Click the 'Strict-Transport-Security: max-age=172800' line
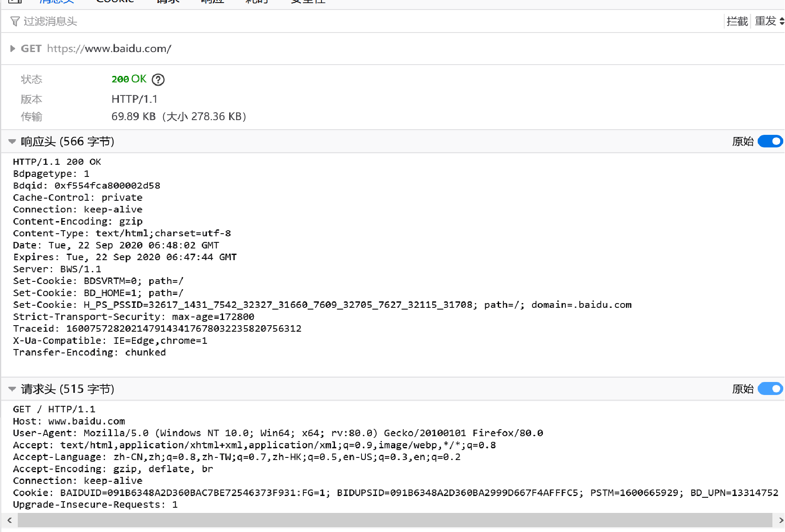The height and width of the screenshot is (532, 785). coord(134,317)
